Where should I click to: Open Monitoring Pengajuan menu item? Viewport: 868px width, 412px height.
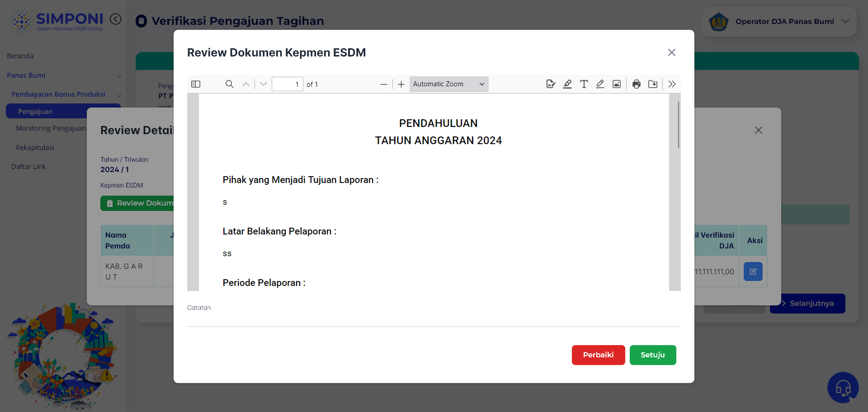[51, 128]
